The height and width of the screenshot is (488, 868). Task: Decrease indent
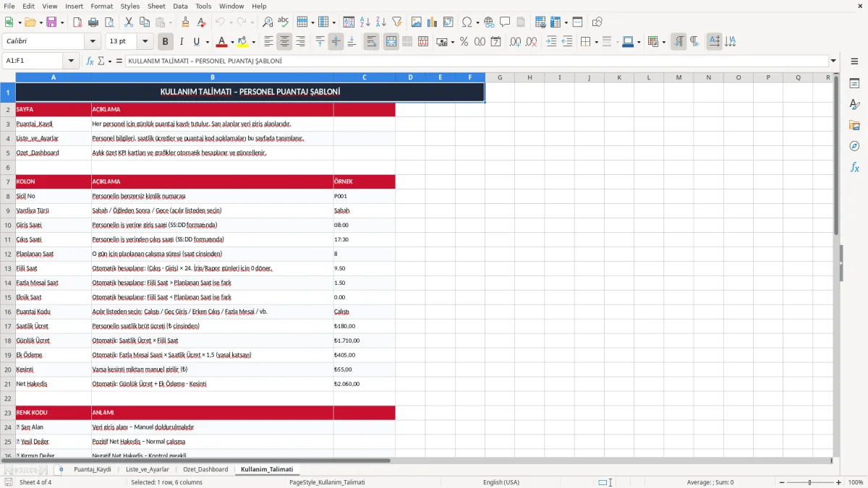pyautogui.click(x=567, y=42)
